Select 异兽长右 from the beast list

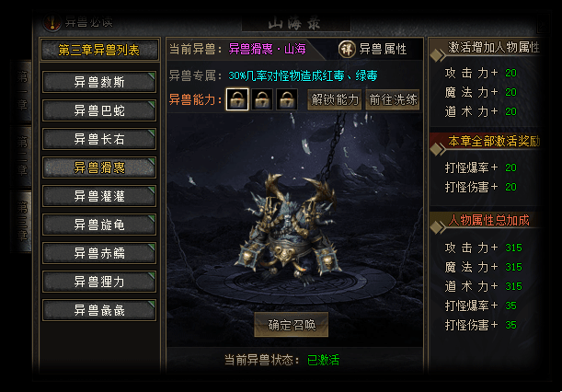[99, 139]
